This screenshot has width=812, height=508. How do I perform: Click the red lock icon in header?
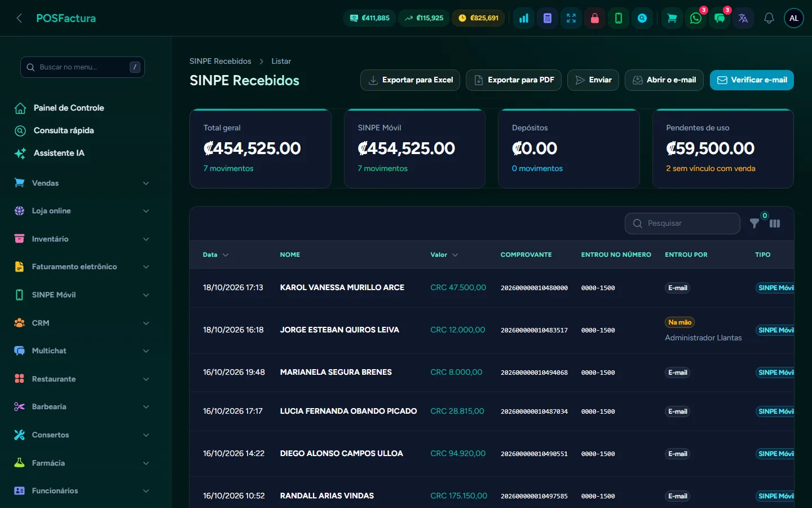click(x=595, y=18)
